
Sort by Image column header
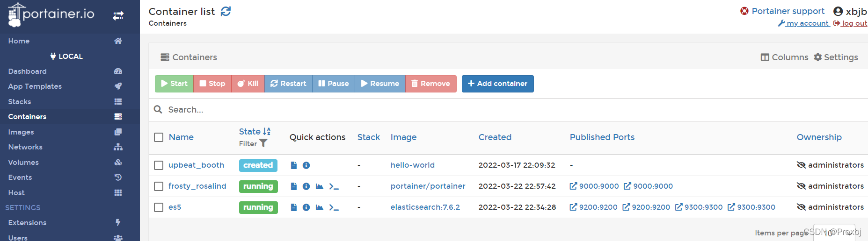403,137
